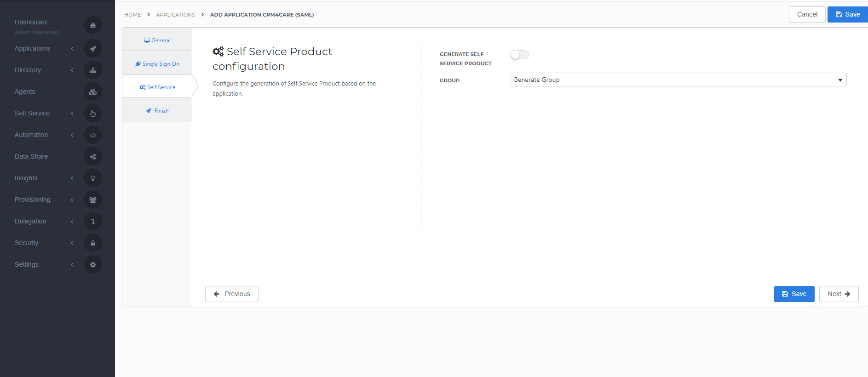Toggle Generate Self Service Product switch

pos(520,55)
